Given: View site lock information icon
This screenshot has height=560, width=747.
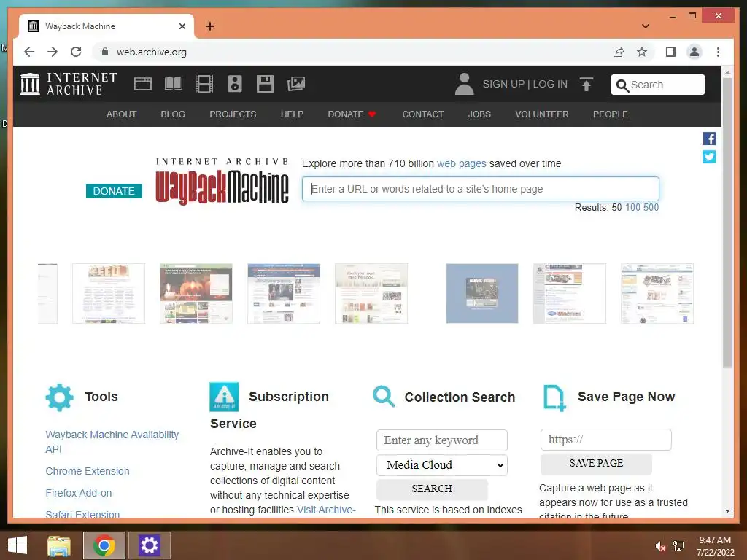Looking at the screenshot, I should (x=105, y=52).
